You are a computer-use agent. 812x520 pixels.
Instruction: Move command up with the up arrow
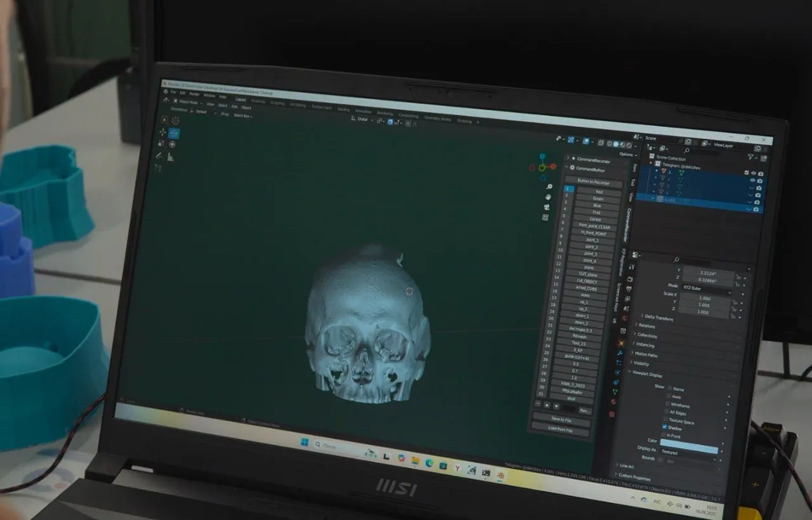(x=547, y=404)
